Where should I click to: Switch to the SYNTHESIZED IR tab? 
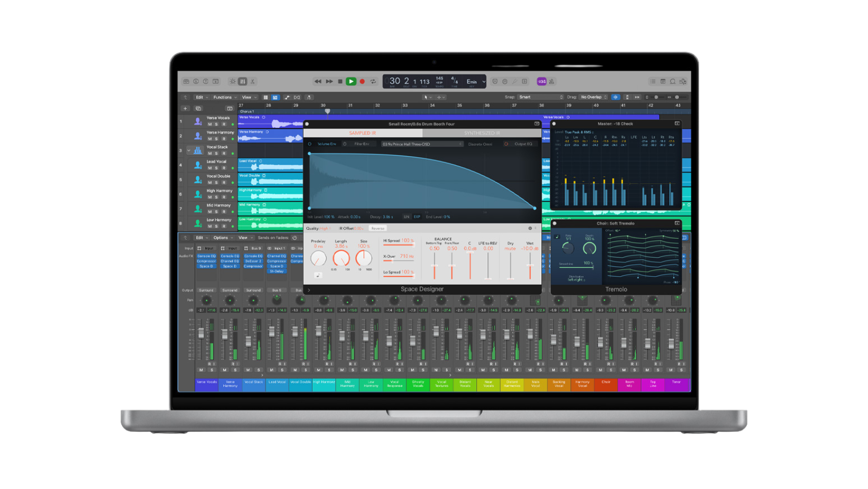point(482,133)
